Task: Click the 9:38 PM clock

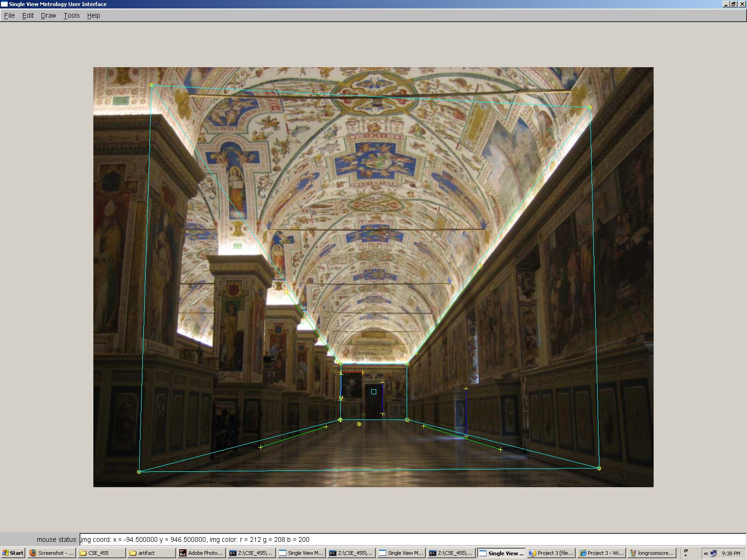Action: 731,553
